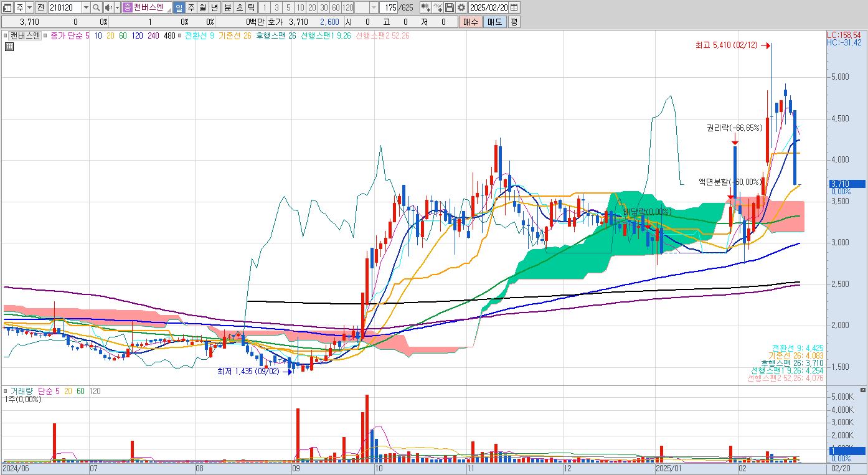868x475 pixels.
Task: Click the gear settings icon in the chart toolbar
Action: (461, 7)
